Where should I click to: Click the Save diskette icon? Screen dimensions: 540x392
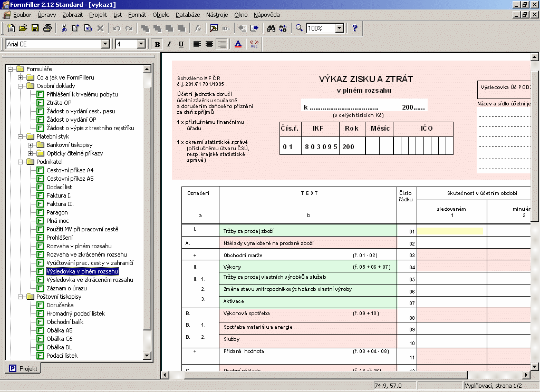[x=35, y=28]
